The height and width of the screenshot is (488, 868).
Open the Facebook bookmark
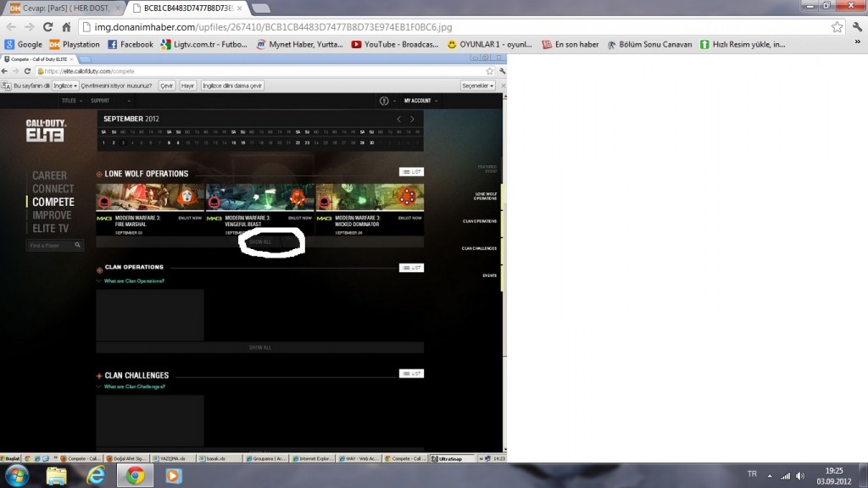tap(131, 44)
